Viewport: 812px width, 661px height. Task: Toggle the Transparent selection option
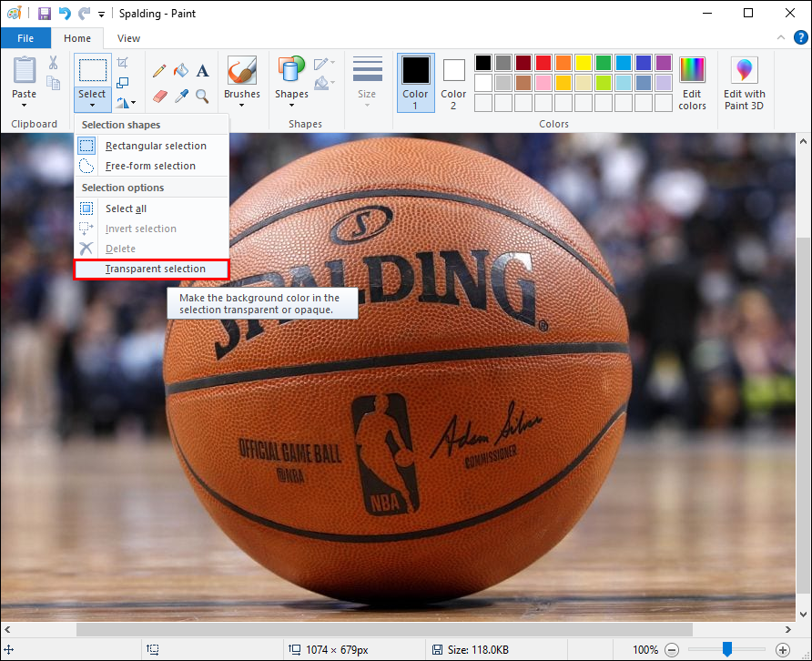(155, 269)
